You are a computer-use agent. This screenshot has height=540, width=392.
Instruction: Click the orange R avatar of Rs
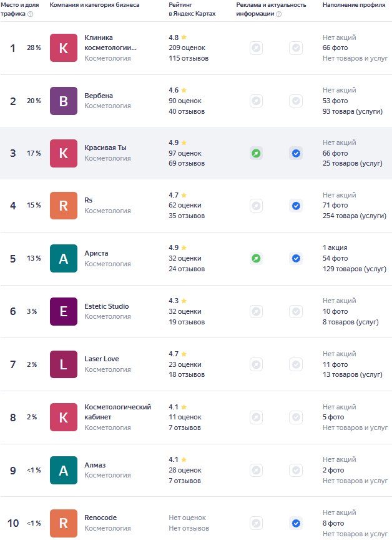tap(64, 206)
